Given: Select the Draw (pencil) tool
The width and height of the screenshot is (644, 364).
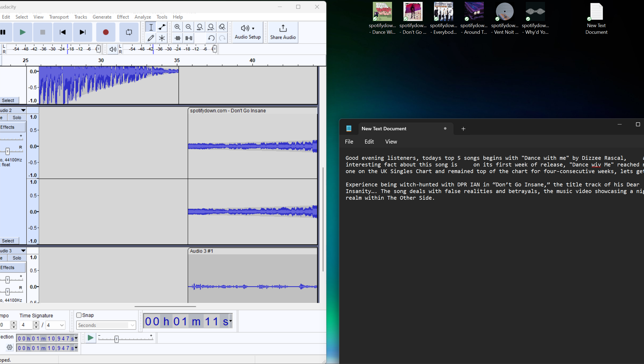Looking at the screenshot, I should tap(151, 38).
